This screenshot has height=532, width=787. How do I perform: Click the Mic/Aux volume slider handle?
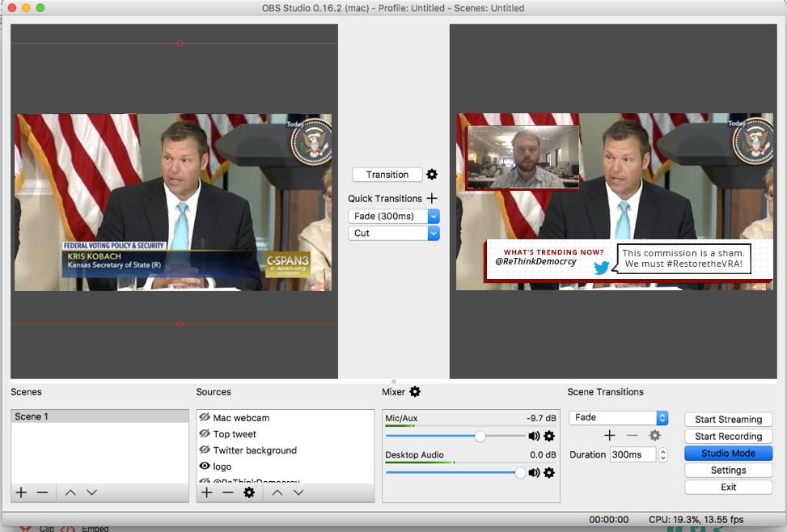pos(480,436)
